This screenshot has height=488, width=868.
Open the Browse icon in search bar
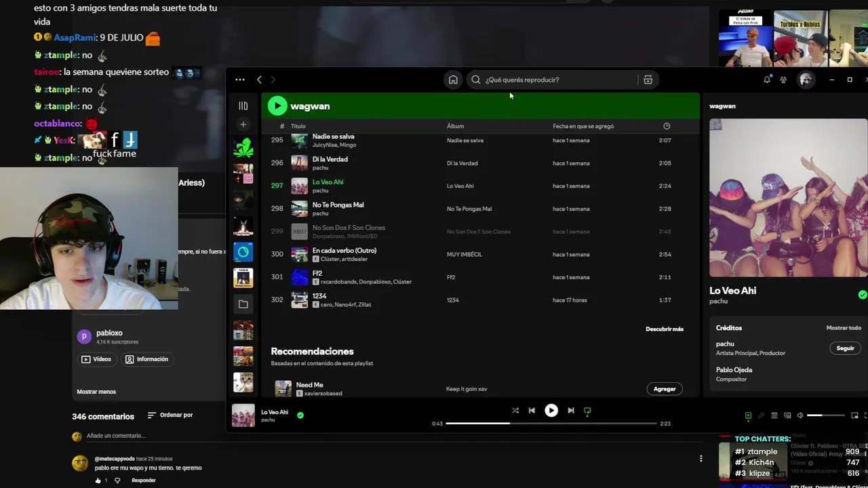(648, 79)
